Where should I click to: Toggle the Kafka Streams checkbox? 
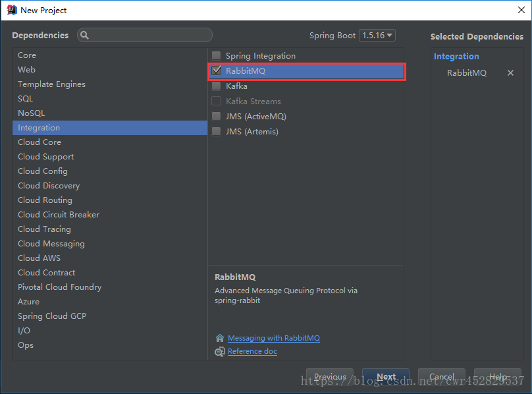tap(216, 101)
